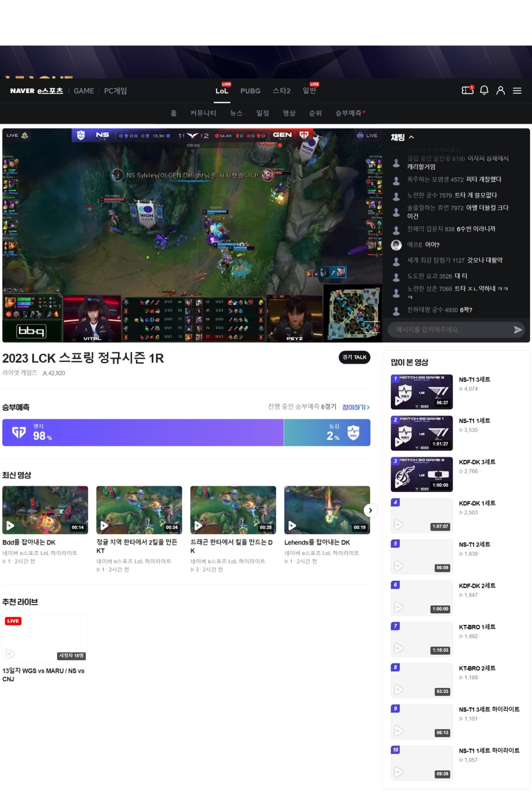Open the notifications bell icon
The image size is (532, 809).
484,90
